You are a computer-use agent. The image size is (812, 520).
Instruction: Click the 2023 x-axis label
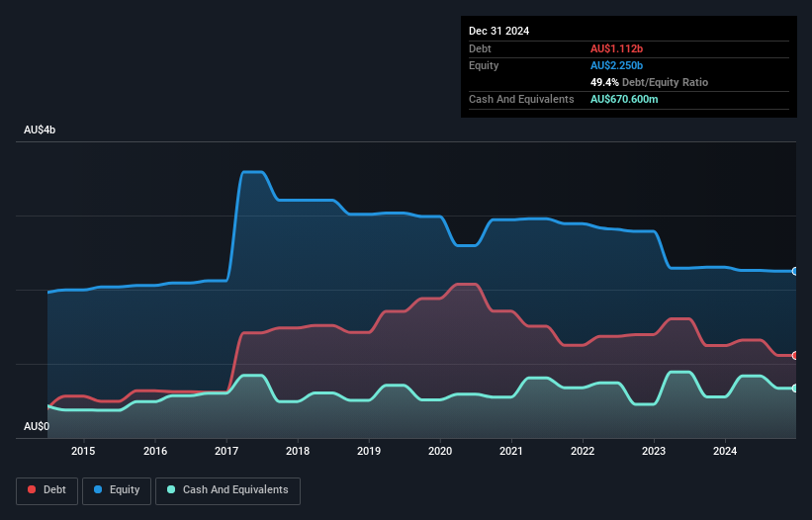pyautogui.click(x=654, y=451)
